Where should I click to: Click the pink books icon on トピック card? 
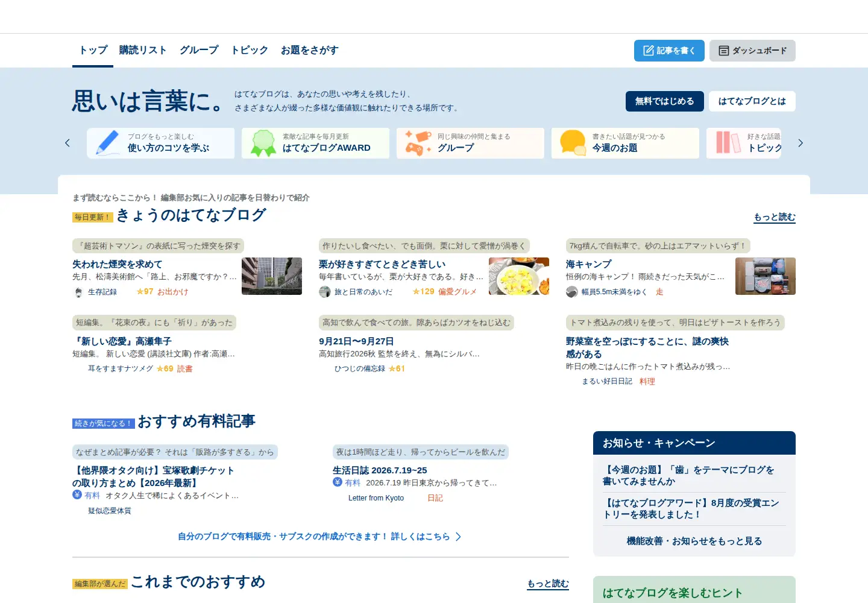tap(728, 143)
